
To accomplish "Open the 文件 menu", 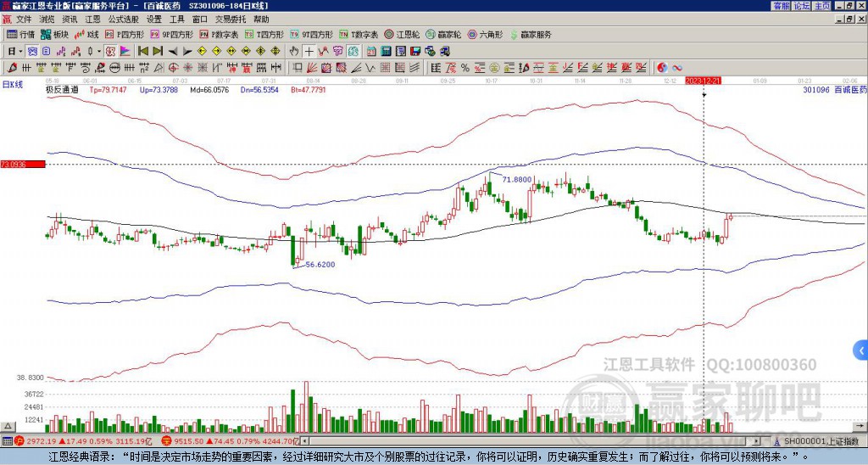I will click(x=23, y=20).
